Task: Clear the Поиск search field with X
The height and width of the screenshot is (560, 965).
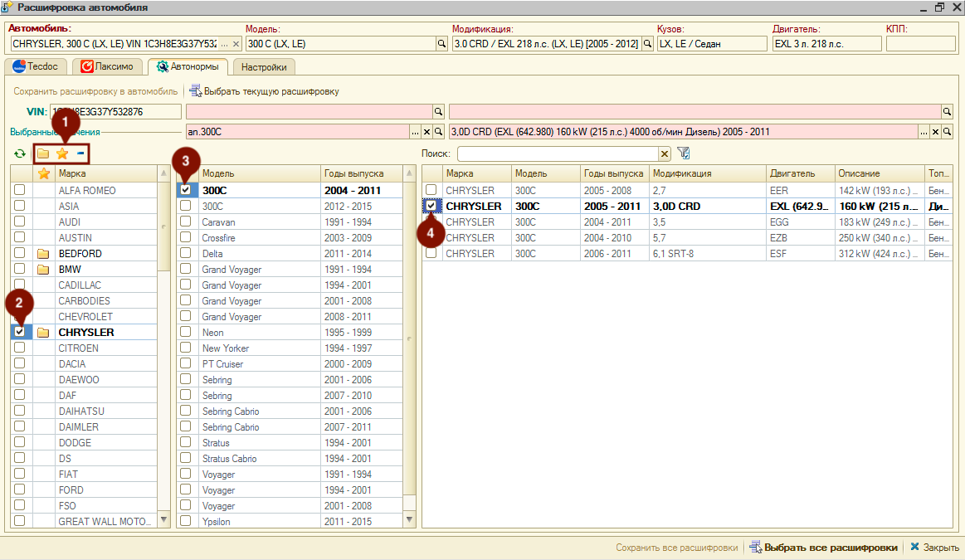Action: (664, 153)
